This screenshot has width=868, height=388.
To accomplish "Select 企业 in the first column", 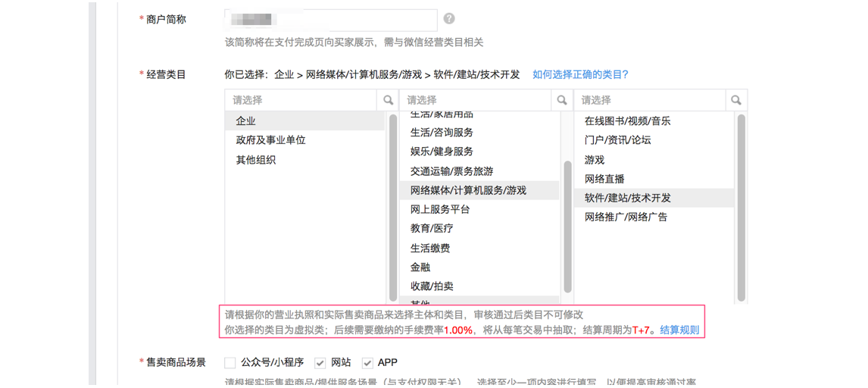I will tap(305, 120).
